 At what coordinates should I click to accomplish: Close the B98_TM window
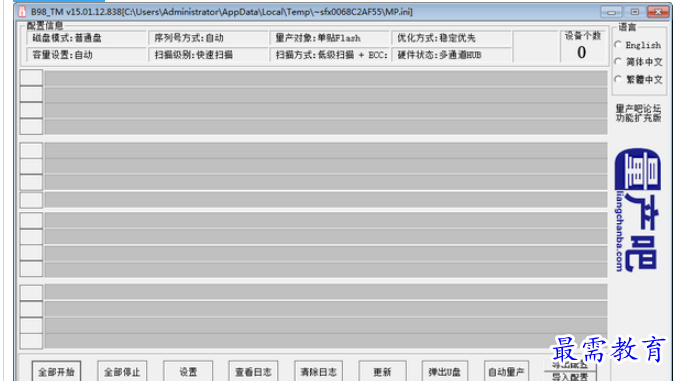point(658,12)
